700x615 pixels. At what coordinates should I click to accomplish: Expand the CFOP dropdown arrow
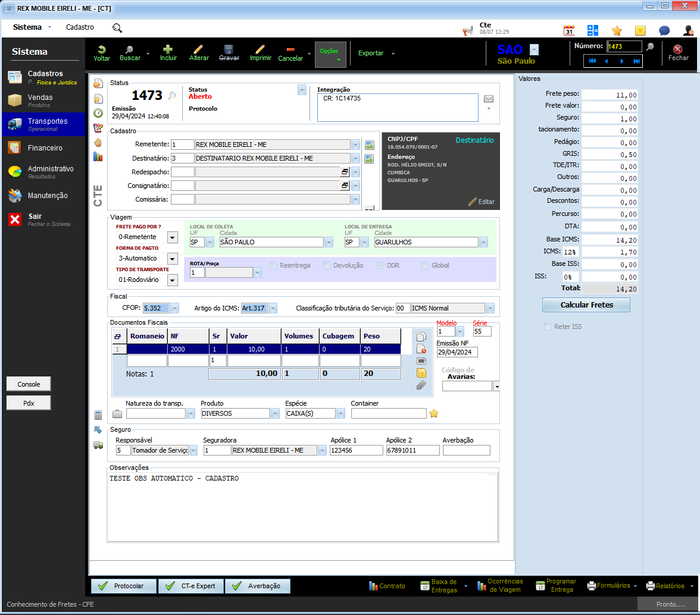(x=174, y=308)
